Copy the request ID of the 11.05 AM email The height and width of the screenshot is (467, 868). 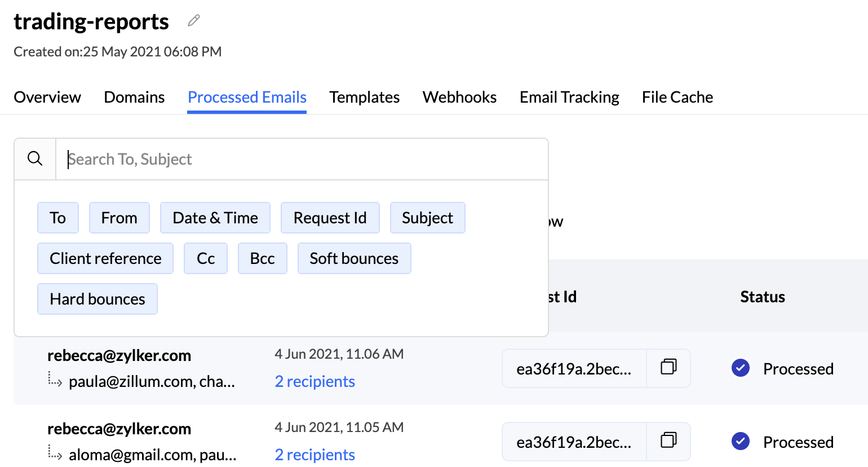pos(668,441)
